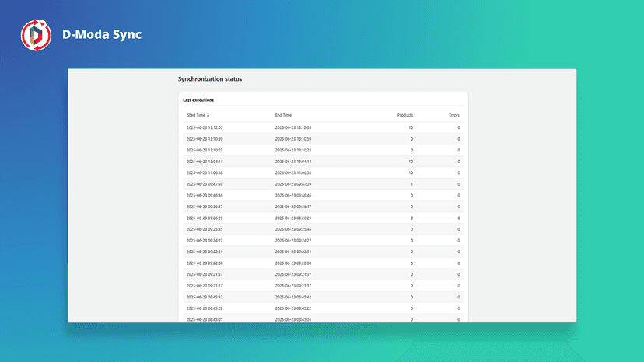Image resolution: width=644 pixels, height=362 pixels.
Task: Click the D-Moda Sync title text
Action: click(x=102, y=34)
